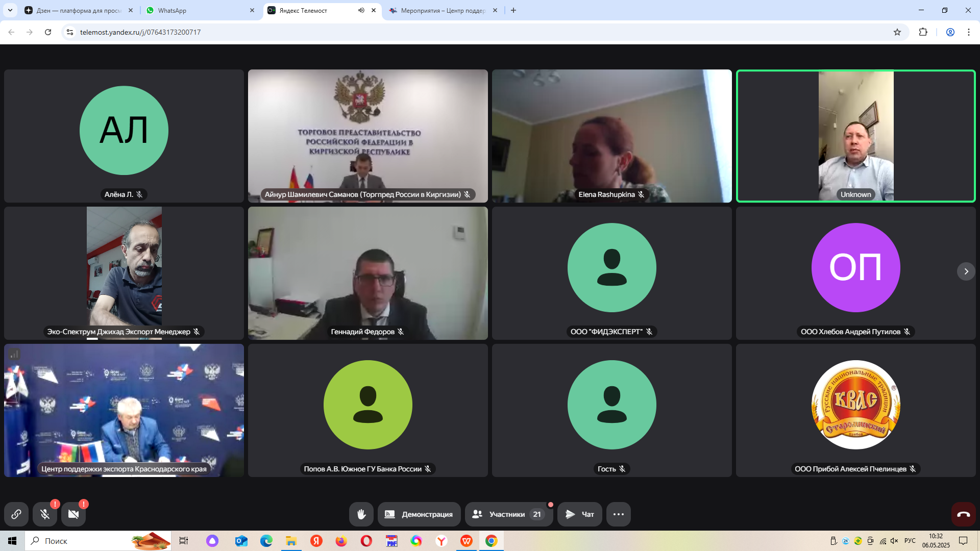
Task: Select Геннадий Федоров video tile
Action: tap(367, 273)
